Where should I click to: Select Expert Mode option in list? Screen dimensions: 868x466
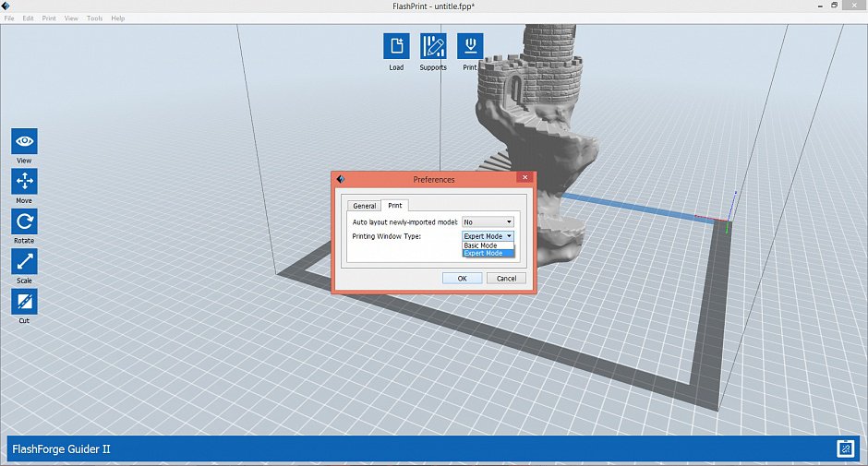coord(483,253)
